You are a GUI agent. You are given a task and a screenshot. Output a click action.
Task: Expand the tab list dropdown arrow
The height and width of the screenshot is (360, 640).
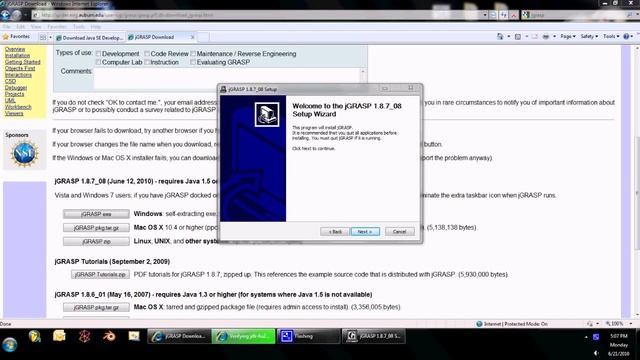(x=50, y=37)
